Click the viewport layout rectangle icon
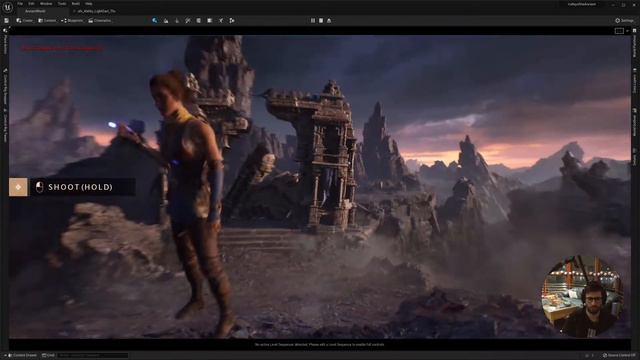Image resolution: width=640 pixels, height=360 pixels. coord(619,31)
